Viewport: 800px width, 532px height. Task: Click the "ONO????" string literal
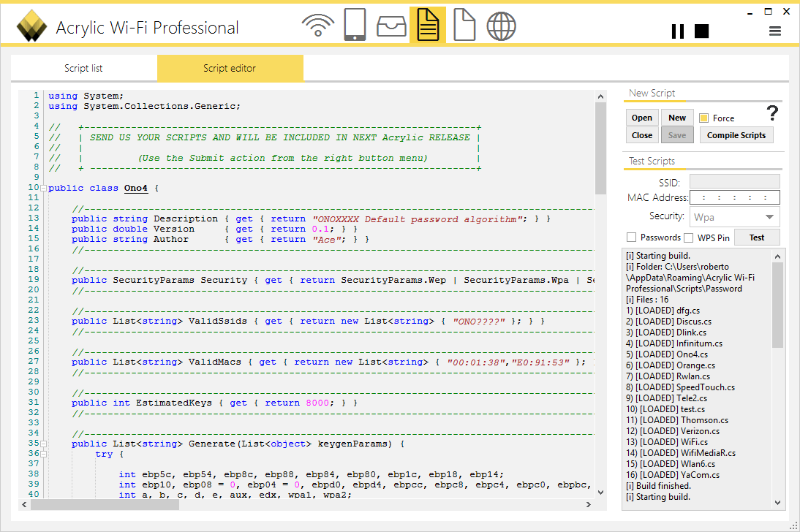click(x=478, y=322)
